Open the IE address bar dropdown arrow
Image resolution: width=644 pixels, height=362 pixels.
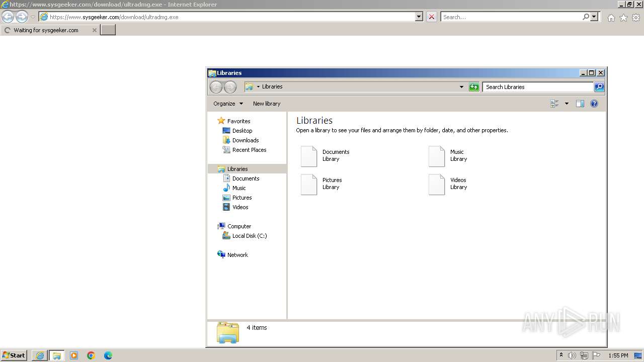(419, 17)
